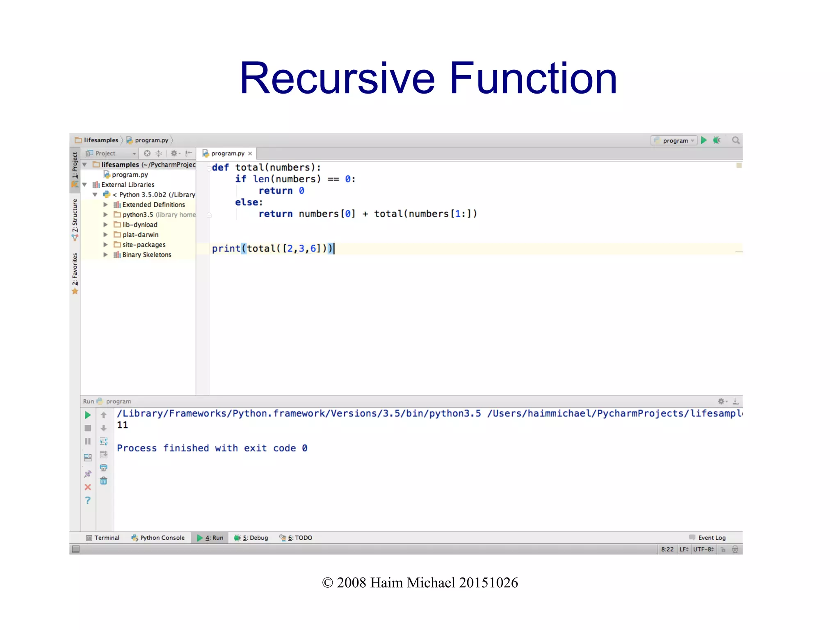Click the trash Clear All icon in Run panel
The height and width of the screenshot is (630, 840).
coord(104,481)
